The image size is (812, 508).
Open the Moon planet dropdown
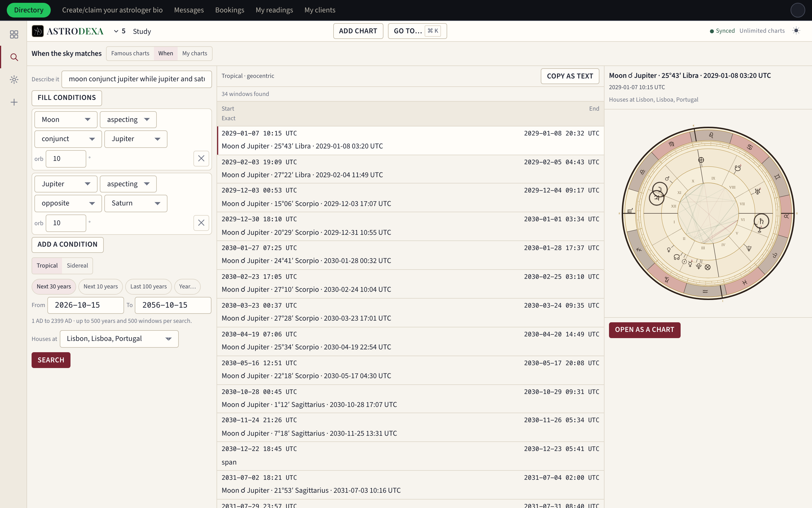tap(66, 120)
